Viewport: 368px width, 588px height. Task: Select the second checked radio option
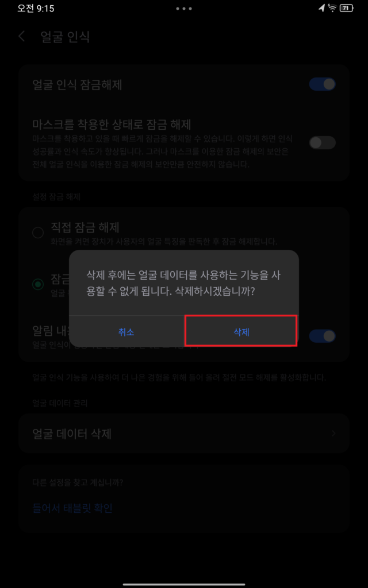[x=38, y=284]
